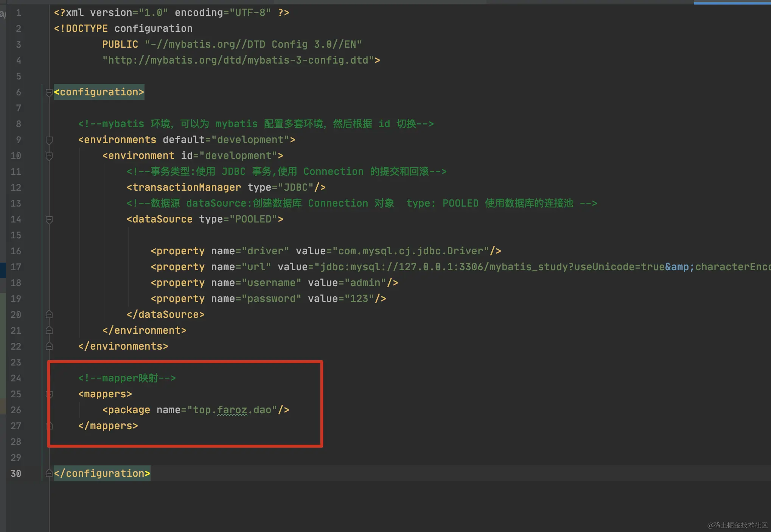Collapse the <configuration> fold marker on line 6
Viewport: 771px width, 532px height.
[49, 92]
